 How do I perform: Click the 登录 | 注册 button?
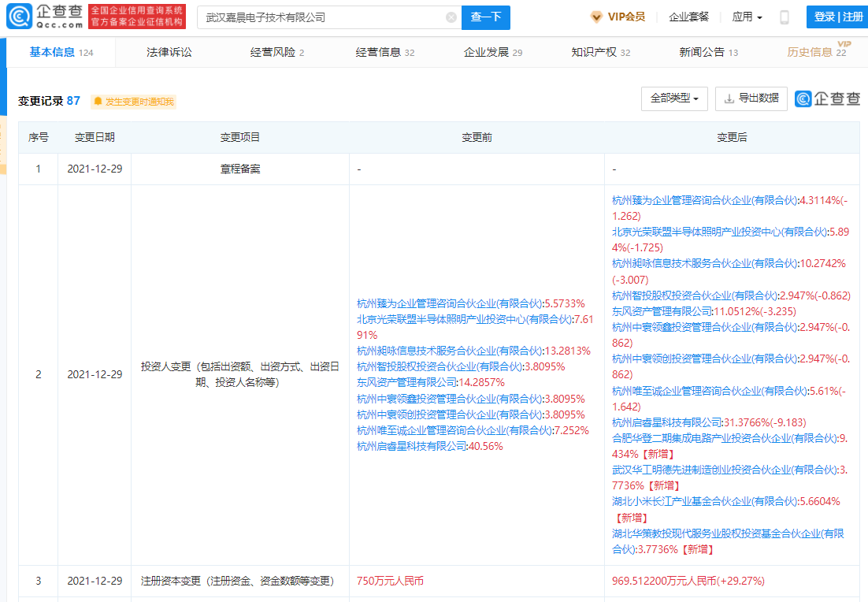[x=837, y=17]
